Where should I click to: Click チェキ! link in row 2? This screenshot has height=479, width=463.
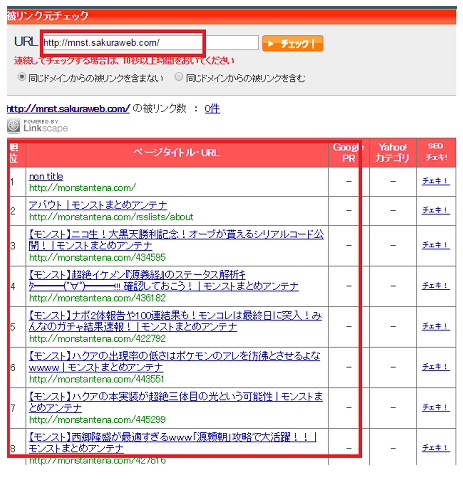(436, 210)
